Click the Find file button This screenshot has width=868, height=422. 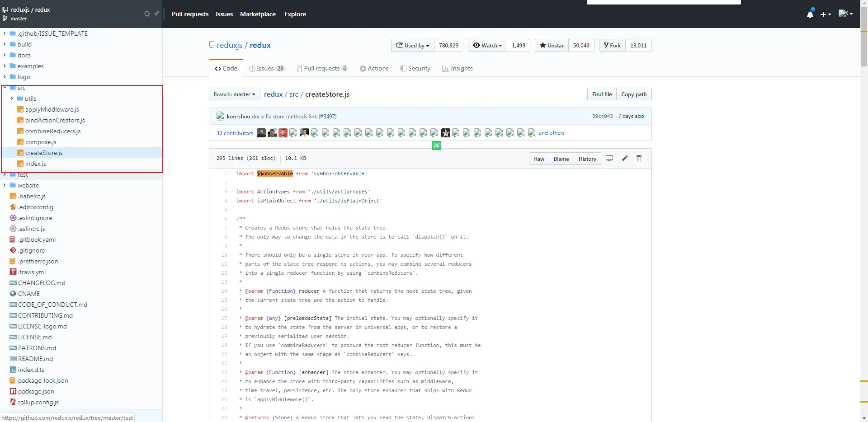coord(601,94)
